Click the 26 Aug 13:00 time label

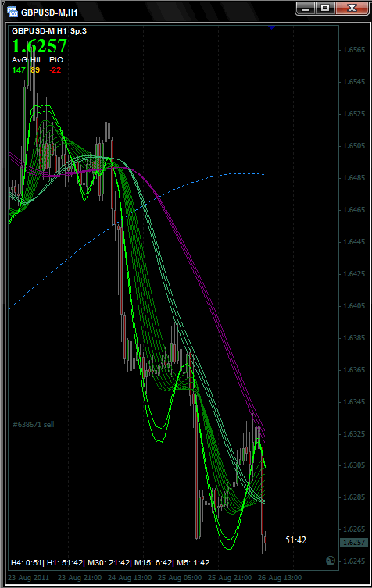click(x=280, y=578)
